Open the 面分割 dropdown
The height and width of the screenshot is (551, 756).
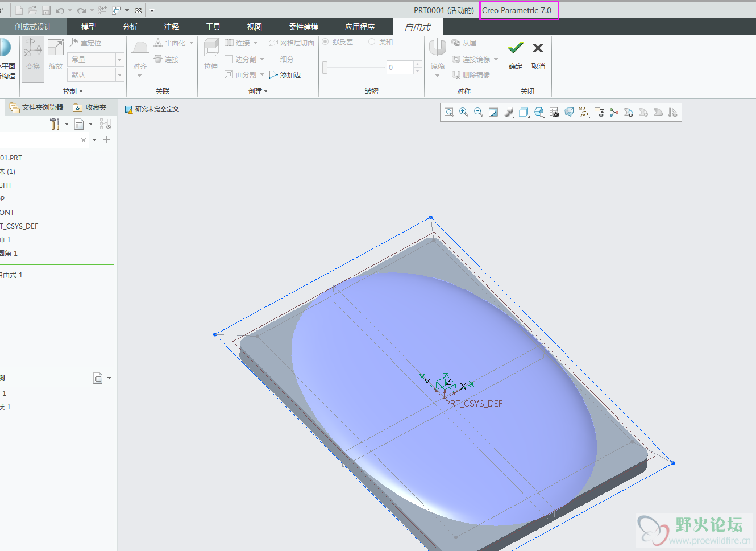click(262, 74)
